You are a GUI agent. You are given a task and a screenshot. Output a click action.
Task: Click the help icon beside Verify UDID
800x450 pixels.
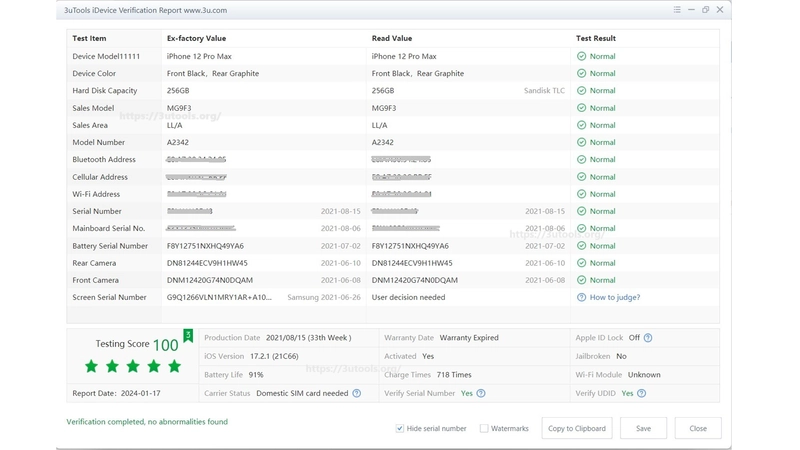pos(641,393)
